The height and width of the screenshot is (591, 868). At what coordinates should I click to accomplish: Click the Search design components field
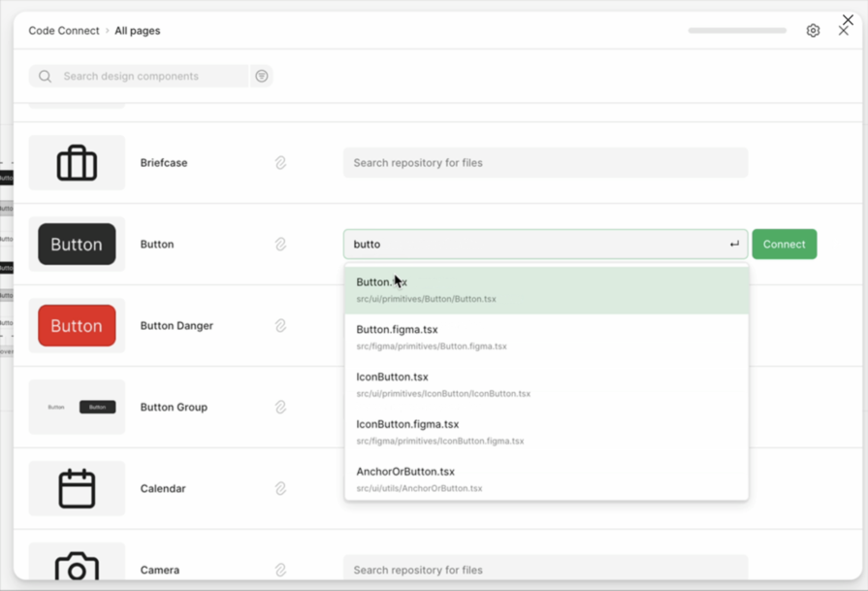(145, 75)
